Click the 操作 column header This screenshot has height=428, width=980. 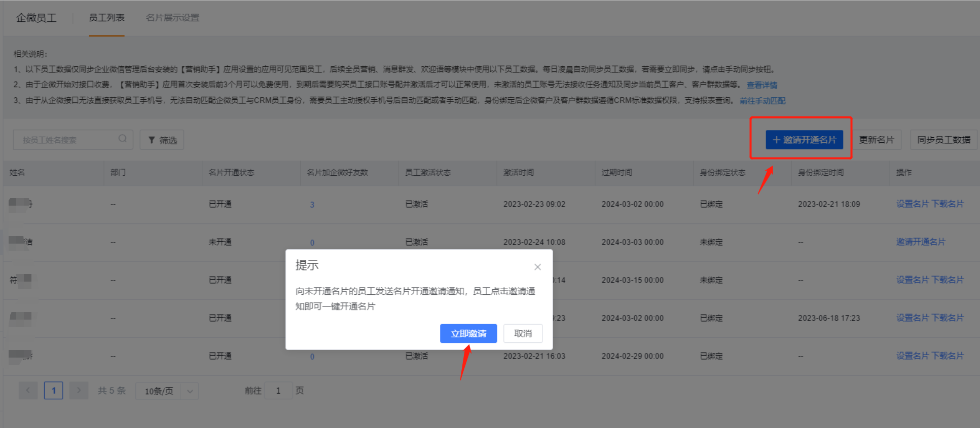[903, 173]
